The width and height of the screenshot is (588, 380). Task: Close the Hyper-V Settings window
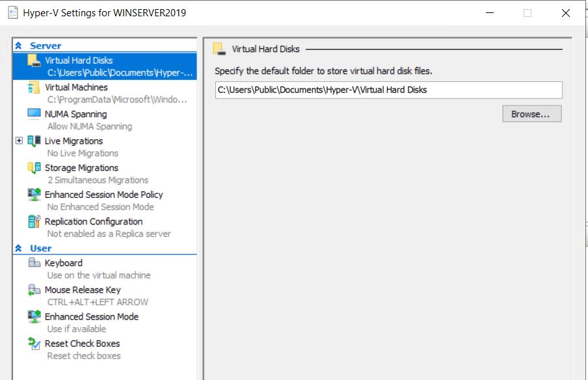565,13
